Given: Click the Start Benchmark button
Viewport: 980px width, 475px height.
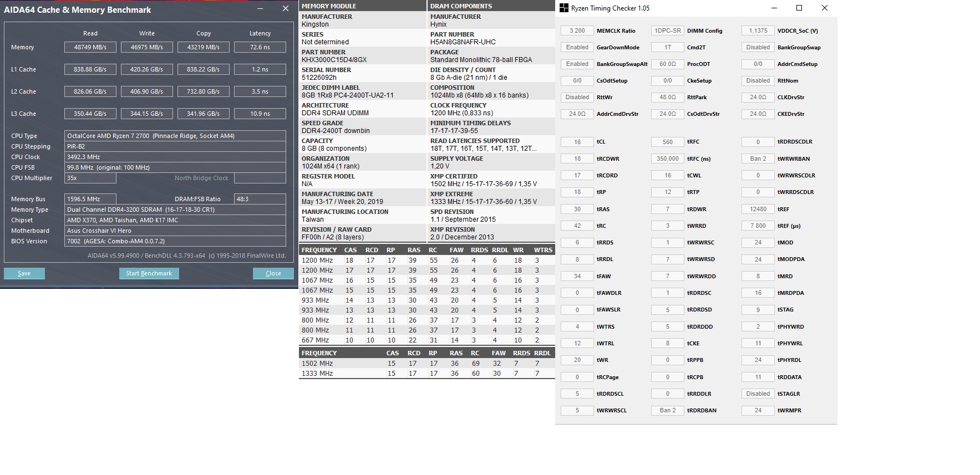Looking at the screenshot, I should (x=149, y=273).
